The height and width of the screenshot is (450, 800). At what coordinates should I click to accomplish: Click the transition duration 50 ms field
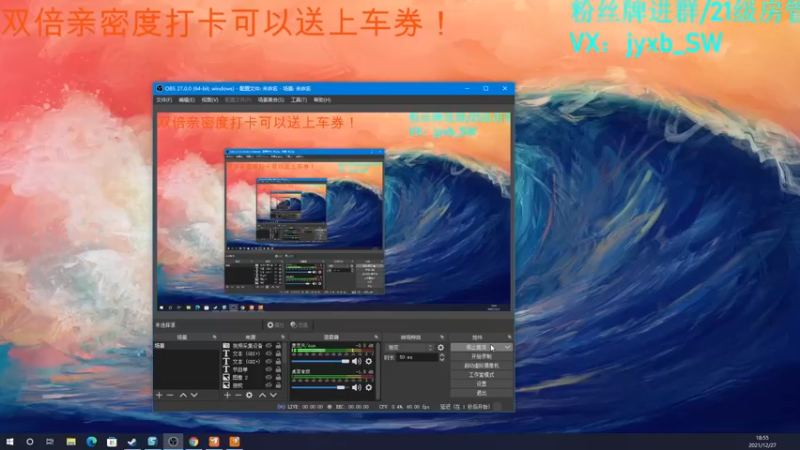point(417,358)
